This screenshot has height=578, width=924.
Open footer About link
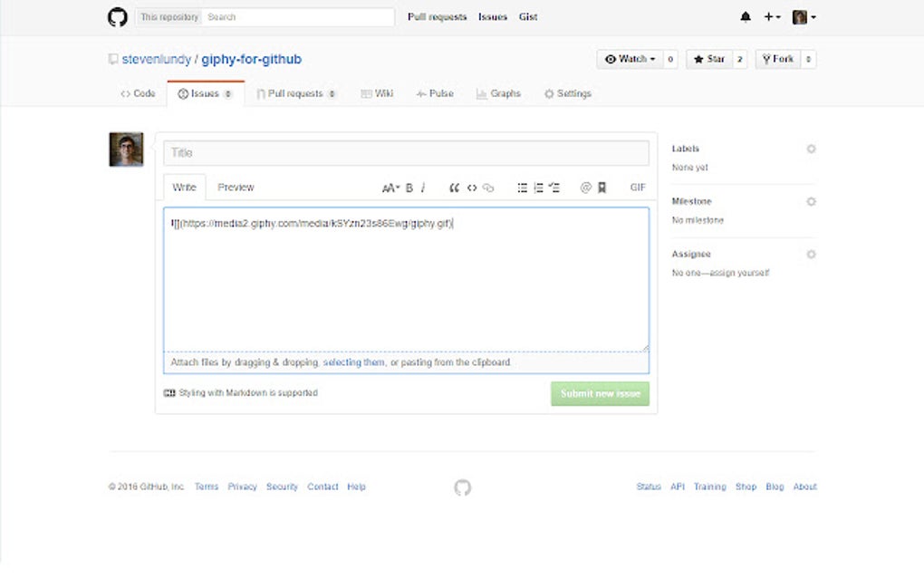804,486
